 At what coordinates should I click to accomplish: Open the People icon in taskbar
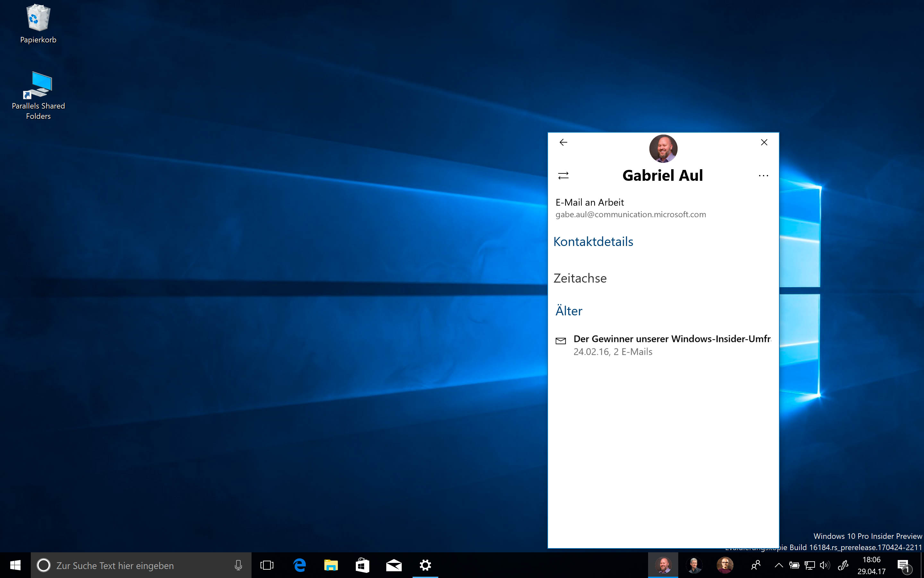(756, 565)
